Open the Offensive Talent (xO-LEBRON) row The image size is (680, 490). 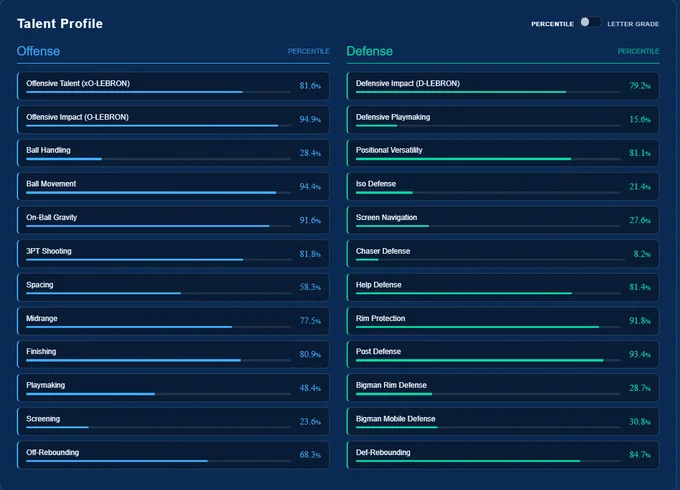[173, 86]
